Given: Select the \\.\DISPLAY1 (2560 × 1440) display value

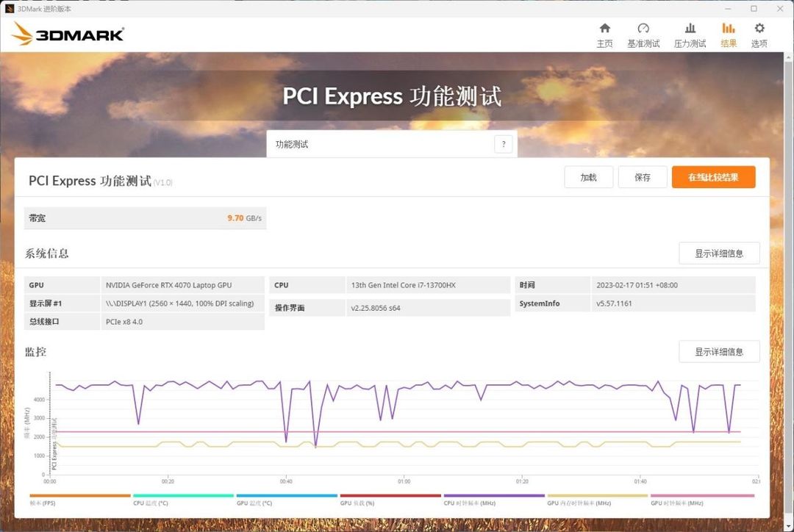Looking at the screenshot, I should tap(180, 303).
